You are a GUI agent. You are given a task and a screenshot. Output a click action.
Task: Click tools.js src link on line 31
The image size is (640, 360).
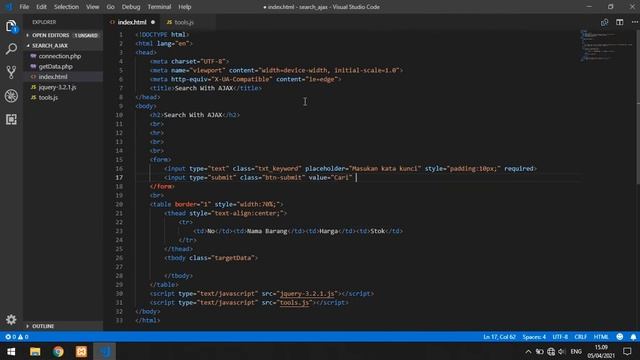pyautogui.click(x=294, y=302)
